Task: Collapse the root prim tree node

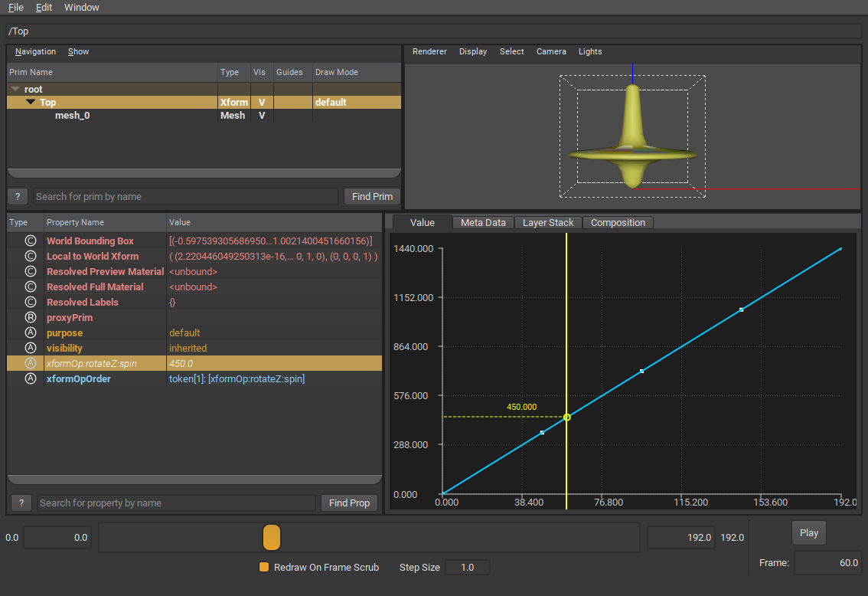Action: coord(15,89)
